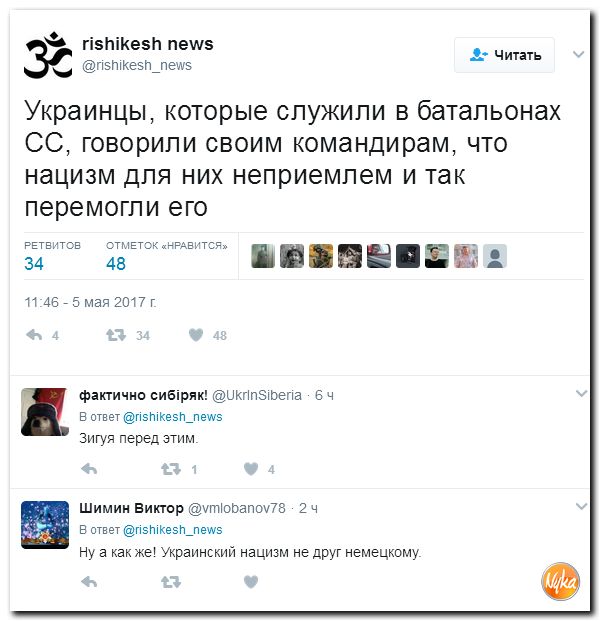
Task: Open options chevron on Шимин Виктор reply
Action: 581,506
